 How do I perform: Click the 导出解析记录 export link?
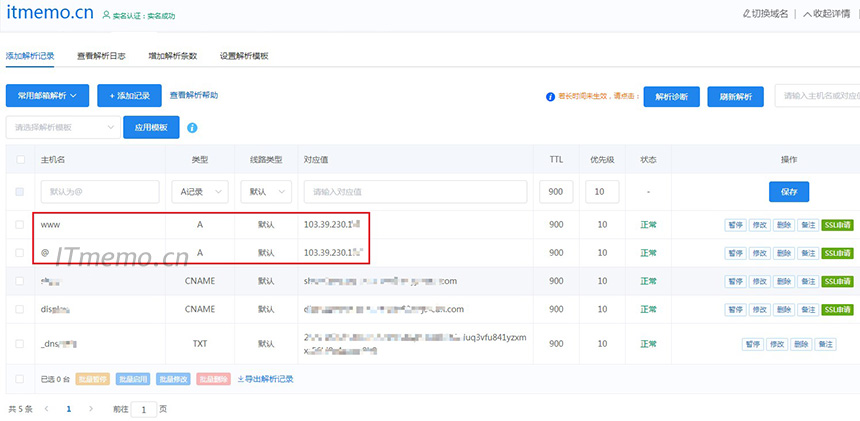tap(265, 379)
